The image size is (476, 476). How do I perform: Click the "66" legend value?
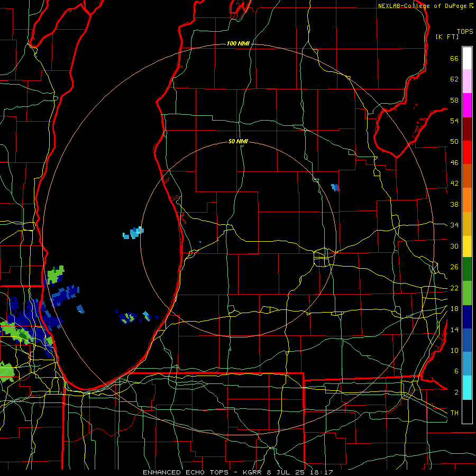coord(454,58)
